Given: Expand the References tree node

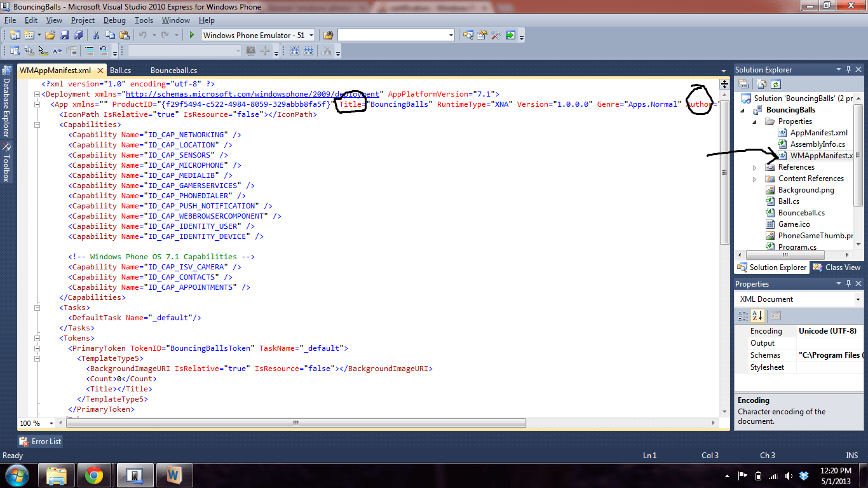Looking at the screenshot, I should pos(755,168).
